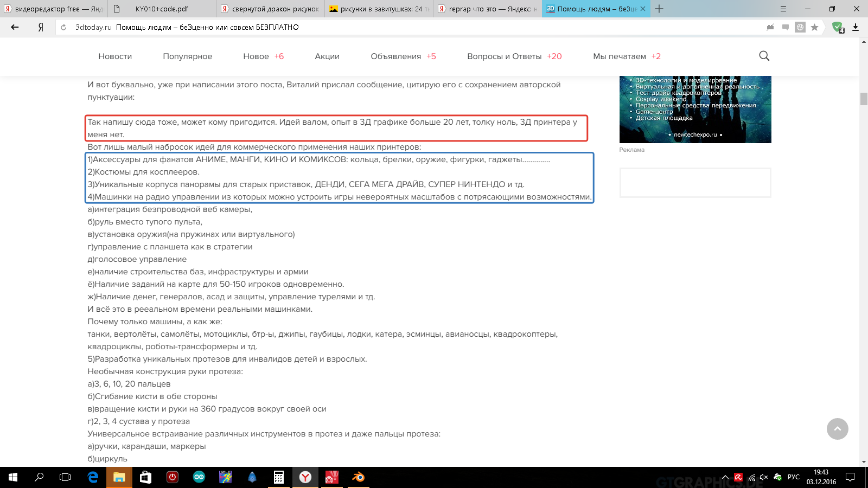Click line 'а)ручки, карандаши, маркеры'

(x=146, y=446)
